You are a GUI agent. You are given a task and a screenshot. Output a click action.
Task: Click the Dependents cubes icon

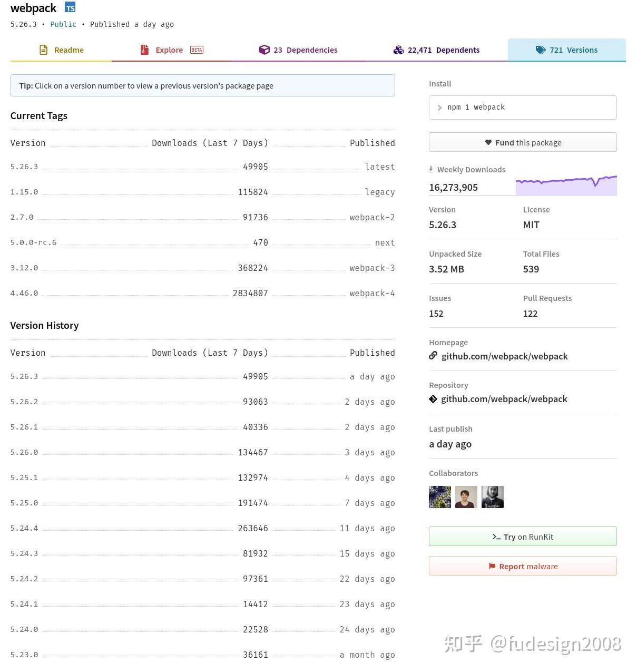398,50
